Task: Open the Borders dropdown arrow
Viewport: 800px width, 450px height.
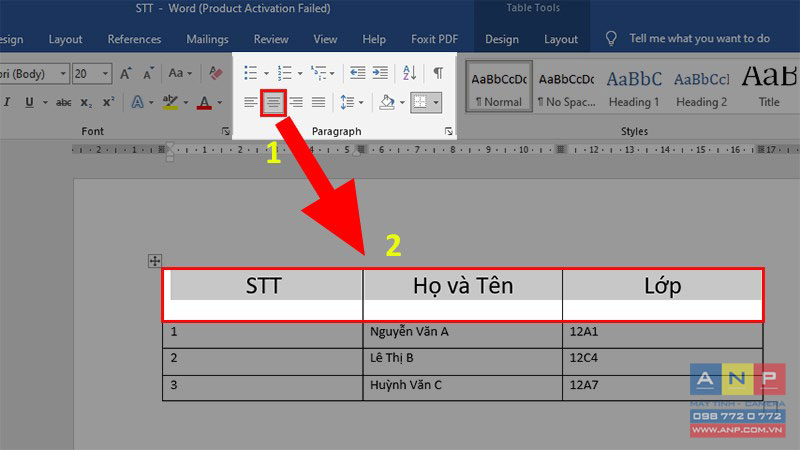Action: 436,103
